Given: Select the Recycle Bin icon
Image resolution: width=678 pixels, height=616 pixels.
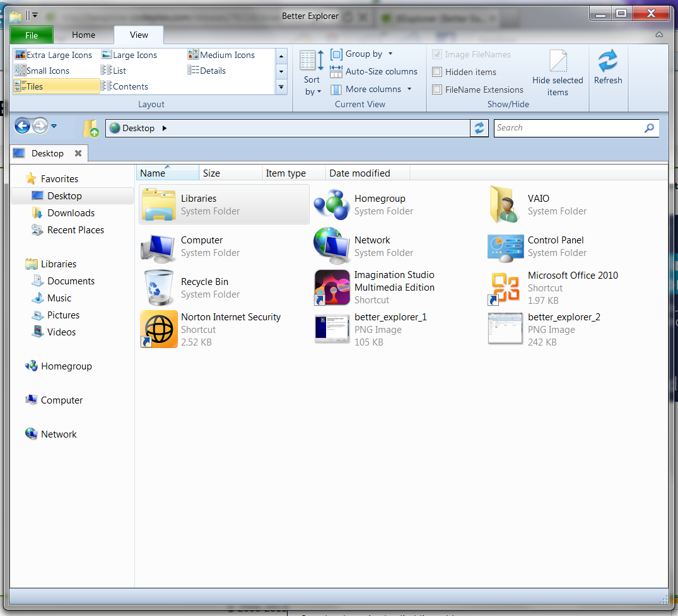Looking at the screenshot, I should 158,288.
